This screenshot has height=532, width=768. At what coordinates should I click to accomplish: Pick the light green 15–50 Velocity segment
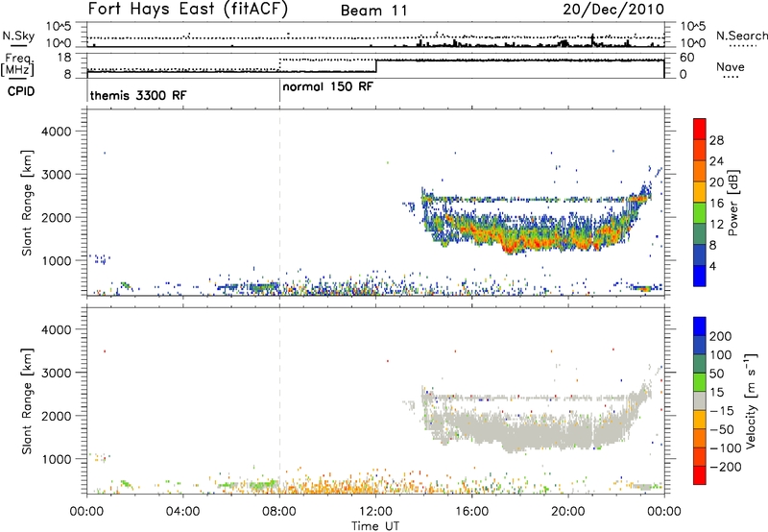[x=700, y=382]
